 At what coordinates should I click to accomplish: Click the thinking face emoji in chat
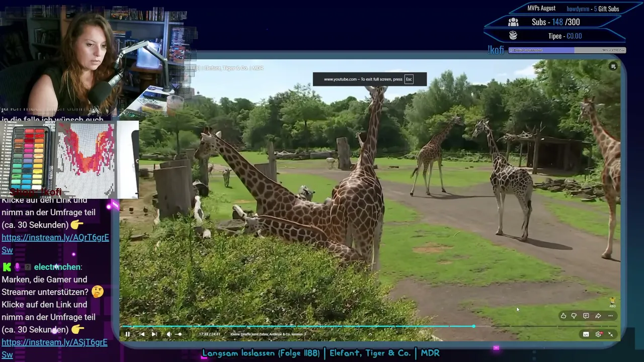click(x=98, y=292)
